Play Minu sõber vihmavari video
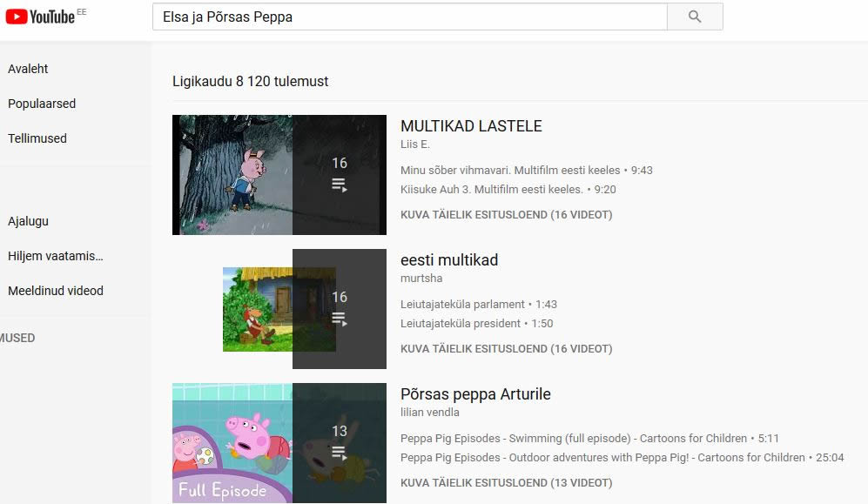868x504 pixels. click(527, 171)
